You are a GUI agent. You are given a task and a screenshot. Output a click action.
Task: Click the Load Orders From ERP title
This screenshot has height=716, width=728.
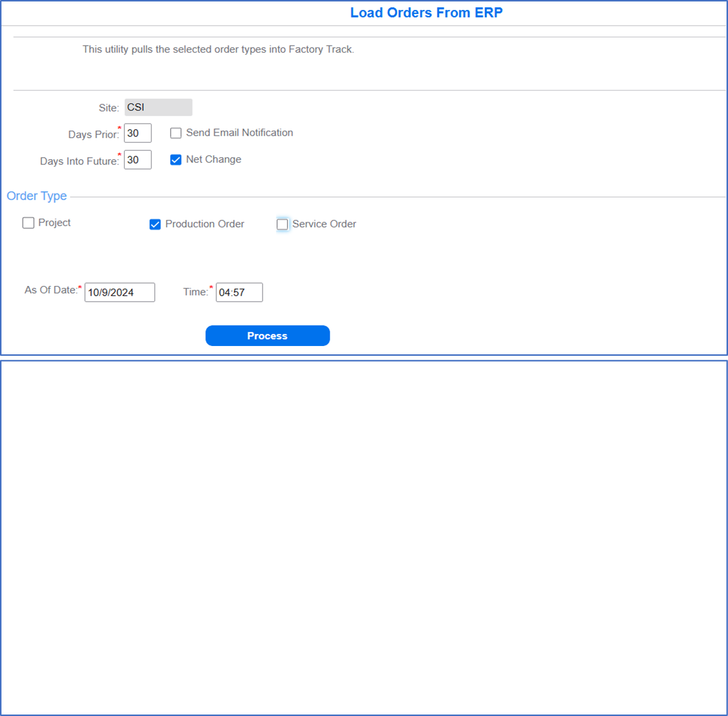[x=426, y=12]
